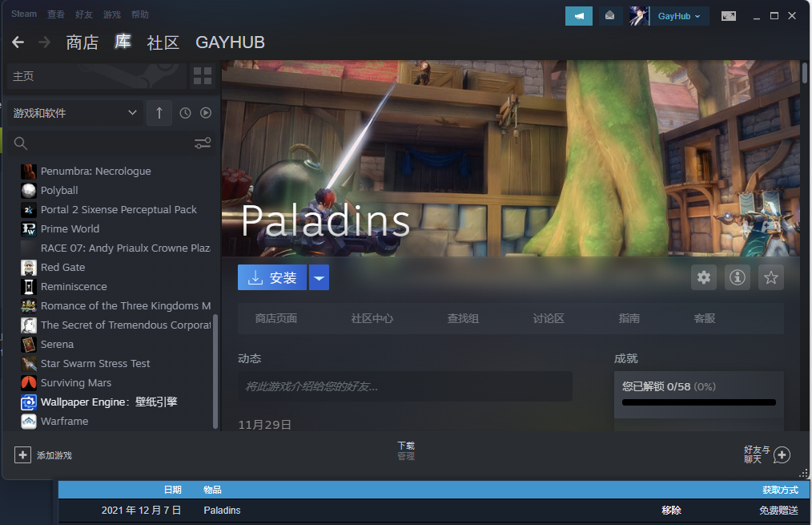Open the announcements megaphone icon
Viewport: 812px width, 525px height.
pyautogui.click(x=578, y=16)
